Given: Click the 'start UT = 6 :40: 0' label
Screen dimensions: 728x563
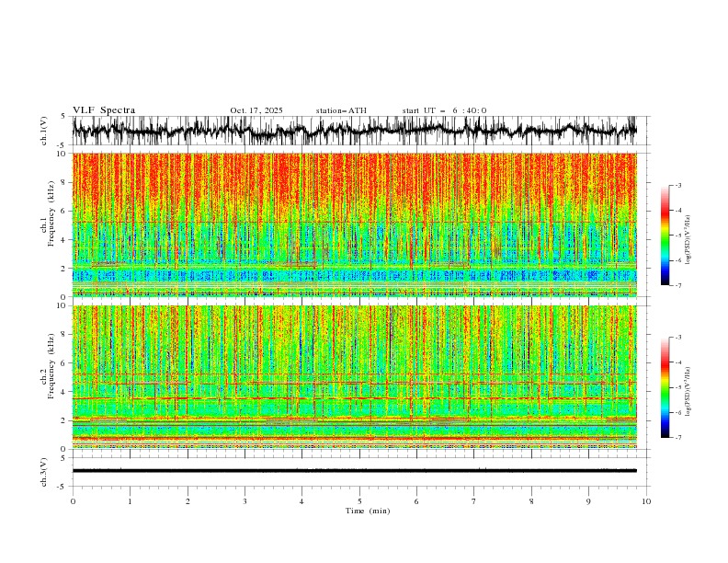Looking at the screenshot, I should 444,110.
